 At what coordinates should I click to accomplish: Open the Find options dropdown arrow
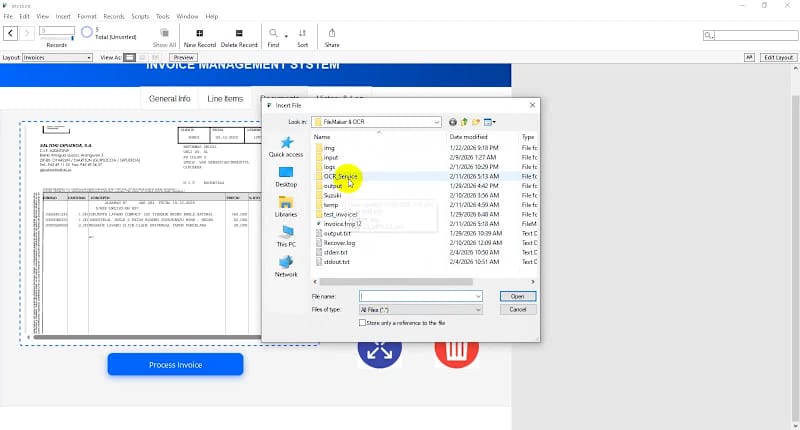click(x=286, y=36)
